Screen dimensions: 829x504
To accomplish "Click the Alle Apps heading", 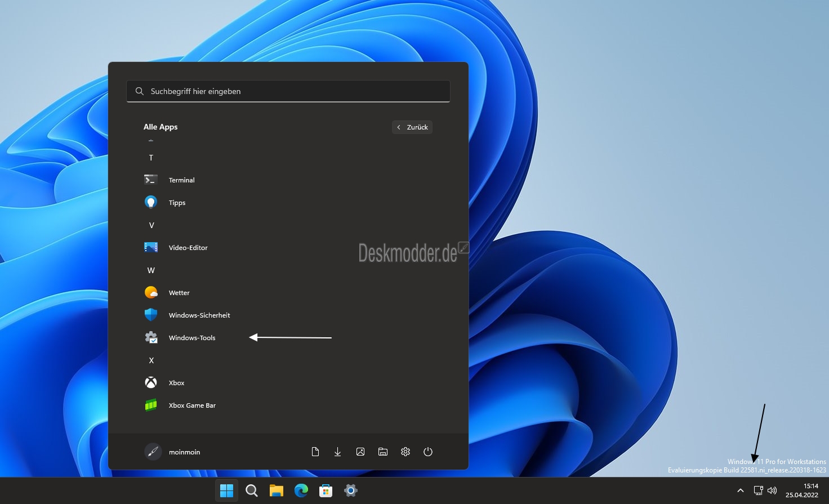I will pyautogui.click(x=161, y=127).
